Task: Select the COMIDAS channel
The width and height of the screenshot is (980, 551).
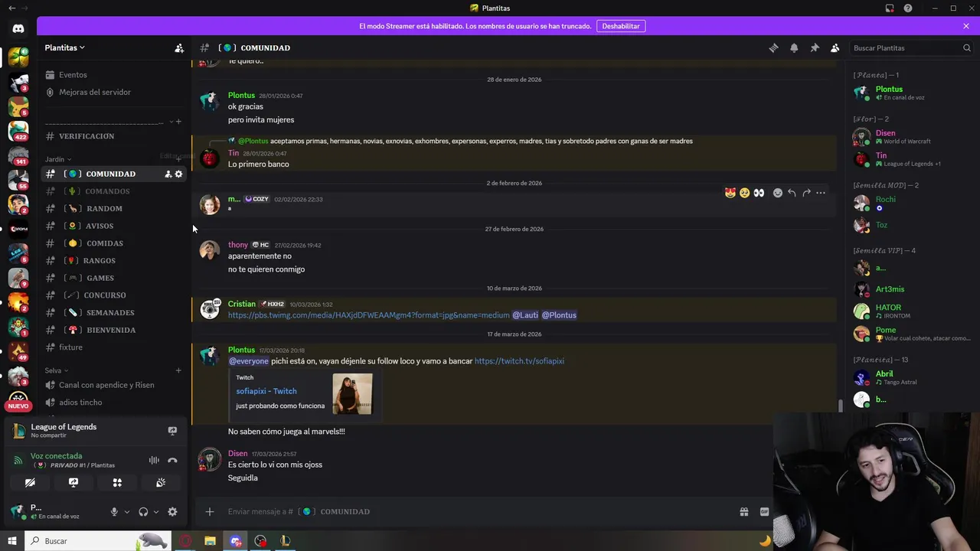Action: coord(104,243)
